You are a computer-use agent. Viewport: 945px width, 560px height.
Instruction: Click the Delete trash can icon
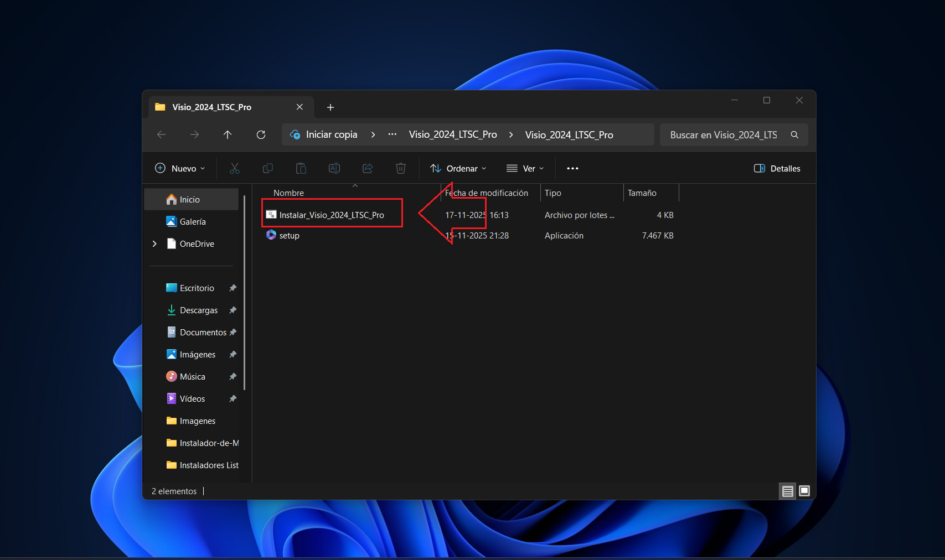pos(401,168)
